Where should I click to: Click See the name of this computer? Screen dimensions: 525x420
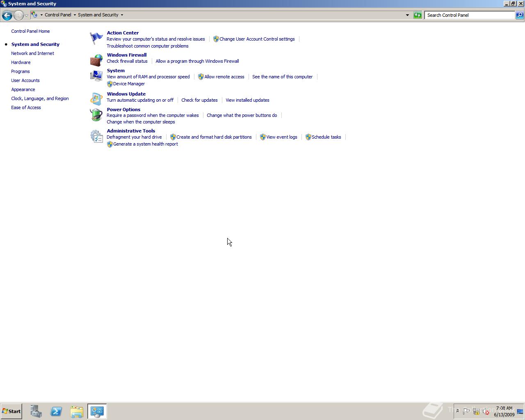coord(282,77)
